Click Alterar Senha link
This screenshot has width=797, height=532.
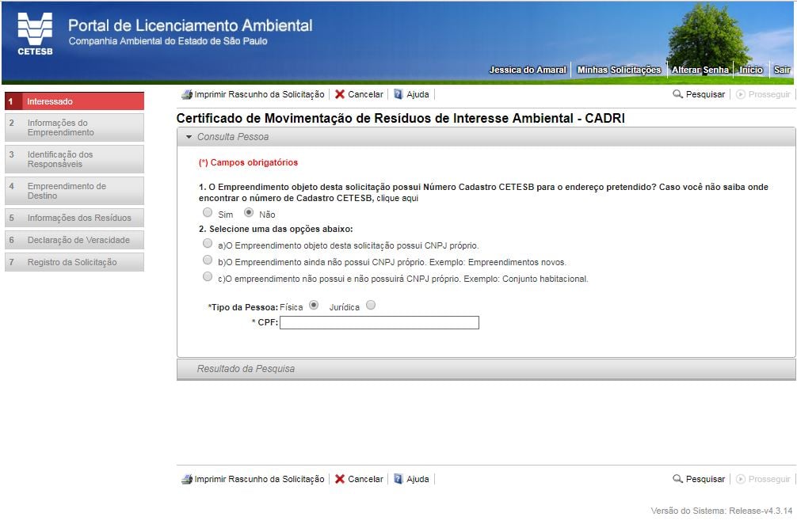coord(700,70)
